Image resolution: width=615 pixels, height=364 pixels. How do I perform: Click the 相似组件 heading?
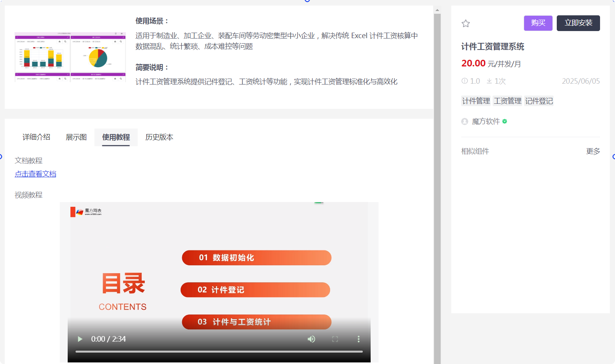[475, 151]
